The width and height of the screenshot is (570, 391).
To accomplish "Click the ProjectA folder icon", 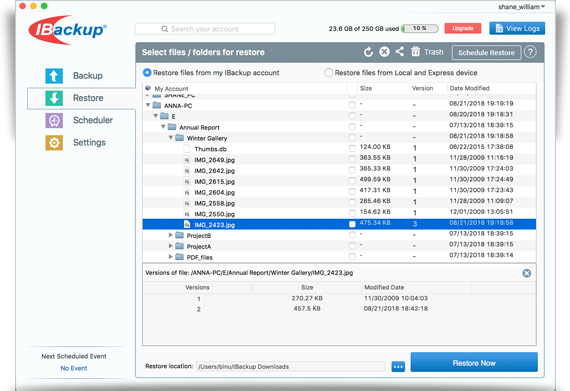I will (x=180, y=246).
